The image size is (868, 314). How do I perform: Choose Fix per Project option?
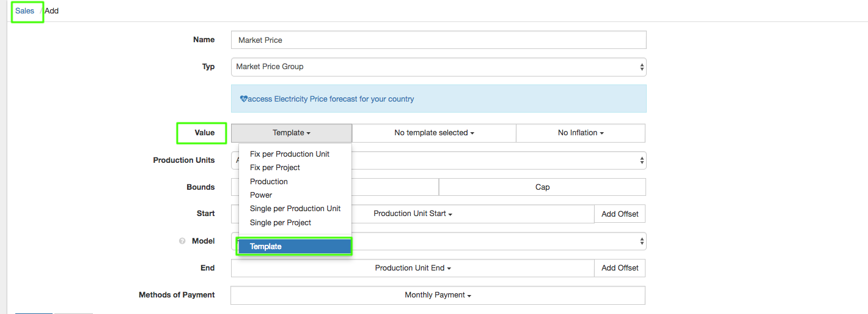[x=275, y=168]
